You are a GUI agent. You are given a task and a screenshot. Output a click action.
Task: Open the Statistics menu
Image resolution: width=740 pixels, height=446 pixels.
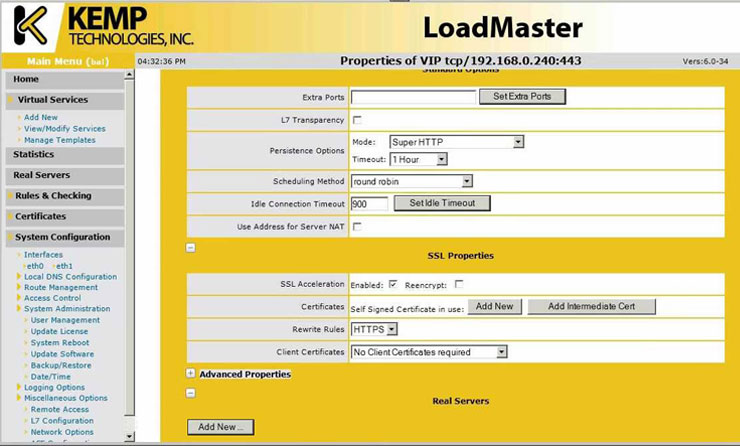point(65,155)
